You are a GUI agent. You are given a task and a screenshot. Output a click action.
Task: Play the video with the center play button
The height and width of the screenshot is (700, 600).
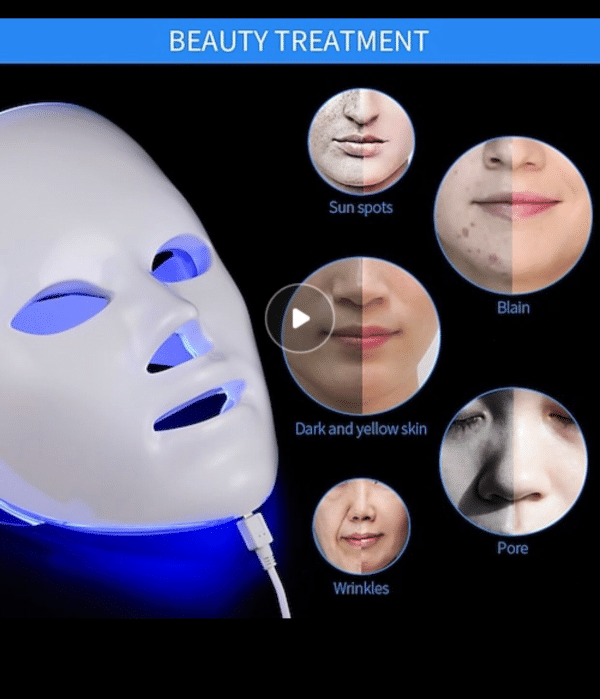(x=300, y=319)
